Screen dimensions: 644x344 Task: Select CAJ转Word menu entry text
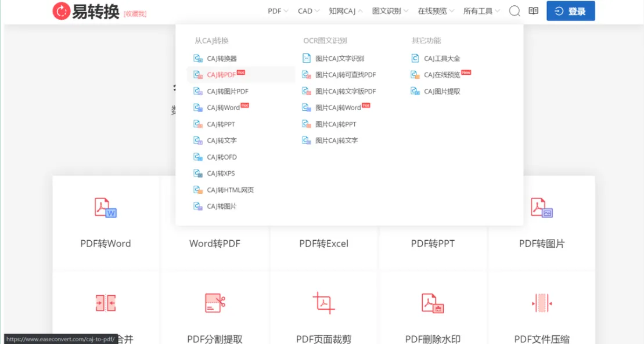[223, 107]
